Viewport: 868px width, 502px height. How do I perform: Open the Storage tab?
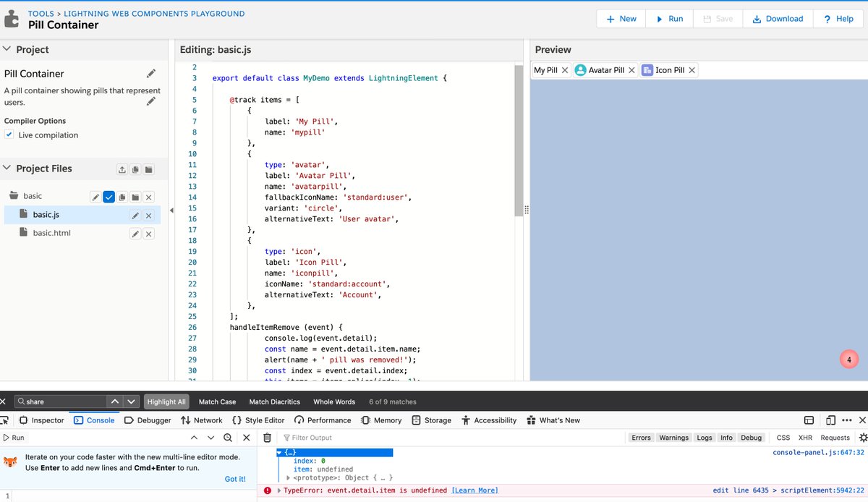tap(431, 420)
